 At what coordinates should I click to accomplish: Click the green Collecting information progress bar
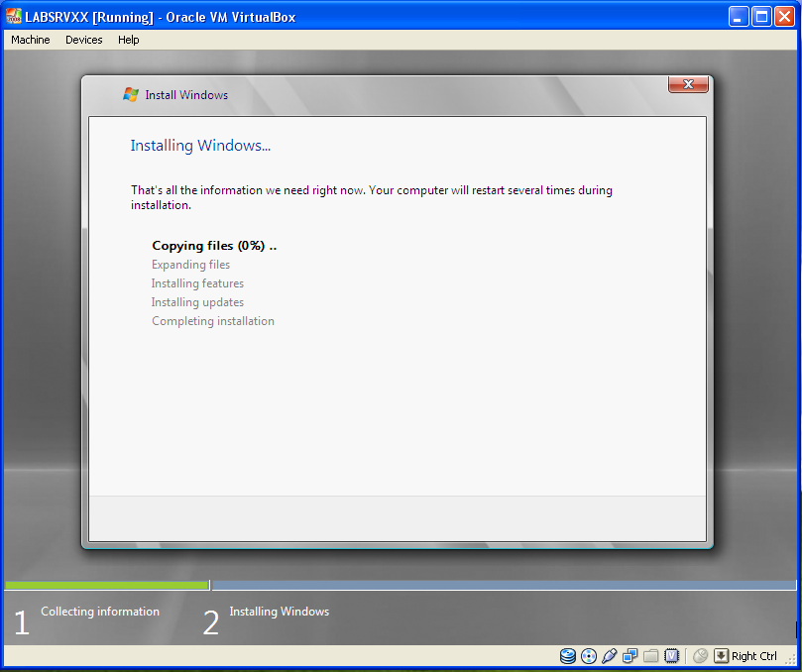pos(106,585)
